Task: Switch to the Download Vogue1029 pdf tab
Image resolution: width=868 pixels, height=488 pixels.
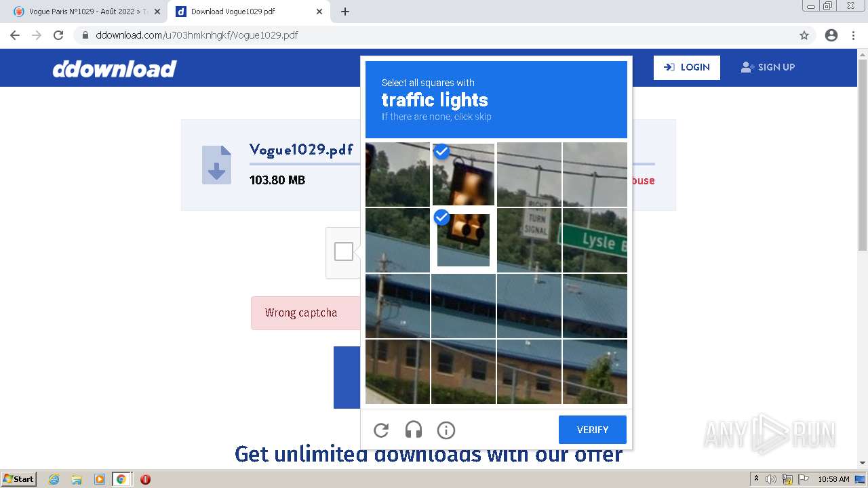Action: click(248, 12)
